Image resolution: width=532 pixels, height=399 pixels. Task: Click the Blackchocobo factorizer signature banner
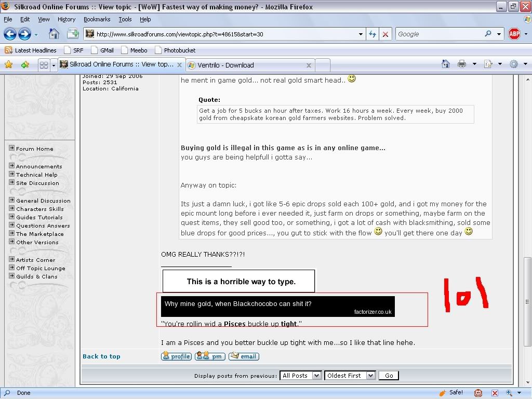(x=277, y=307)
